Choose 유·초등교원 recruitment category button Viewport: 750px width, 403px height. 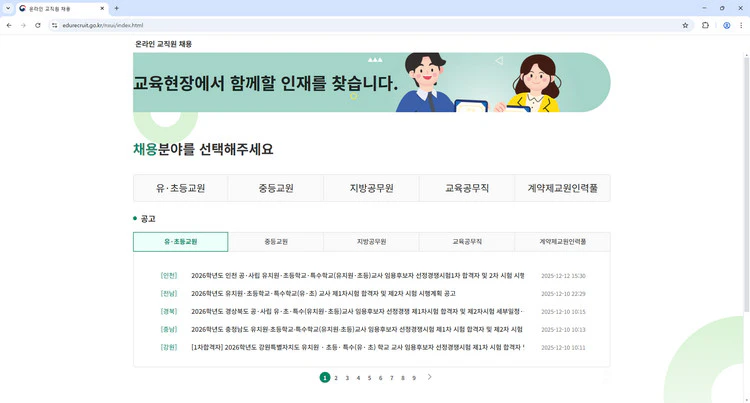point(181,188)
